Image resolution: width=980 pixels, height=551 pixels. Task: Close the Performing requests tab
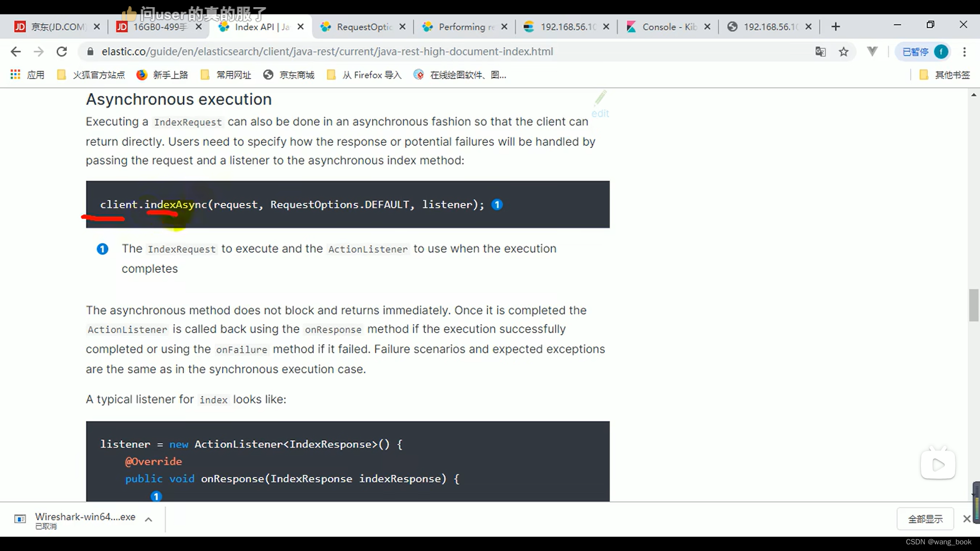point(504,27)
